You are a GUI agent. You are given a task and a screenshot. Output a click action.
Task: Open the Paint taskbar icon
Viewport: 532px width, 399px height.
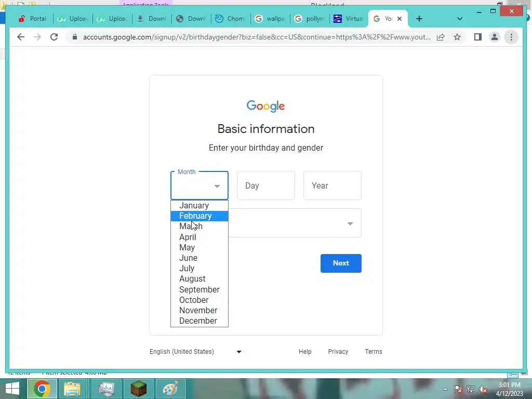click(170, 389)
